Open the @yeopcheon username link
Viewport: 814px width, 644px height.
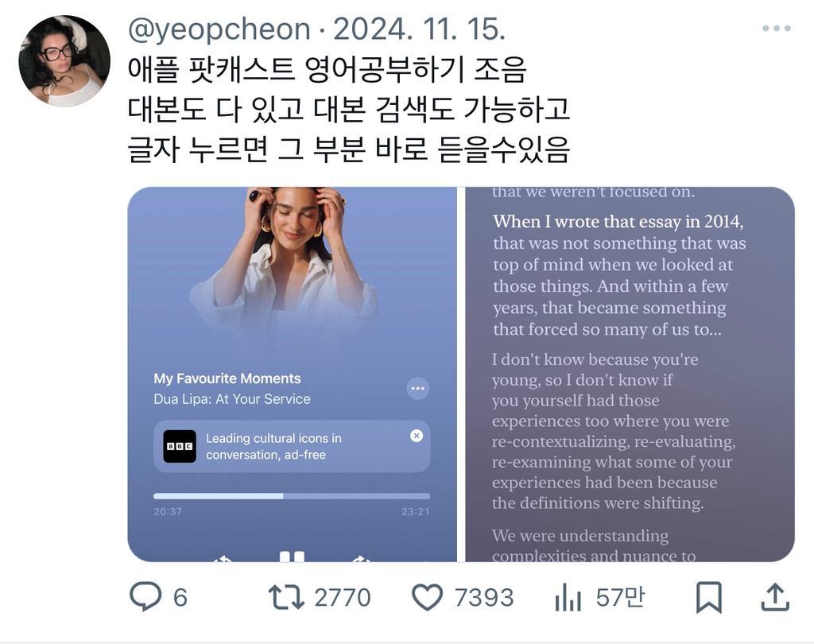219,29
